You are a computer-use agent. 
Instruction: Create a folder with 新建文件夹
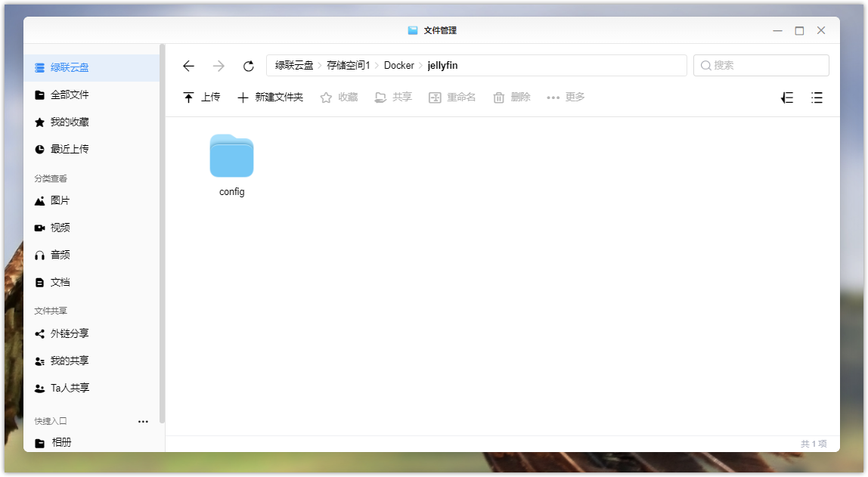tap(270, 98)
